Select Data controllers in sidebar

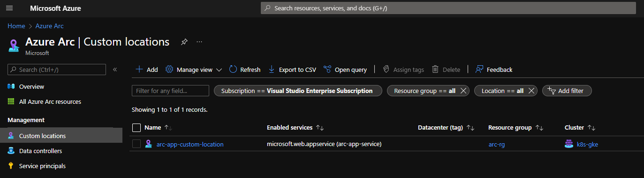(x=40, y=151)
